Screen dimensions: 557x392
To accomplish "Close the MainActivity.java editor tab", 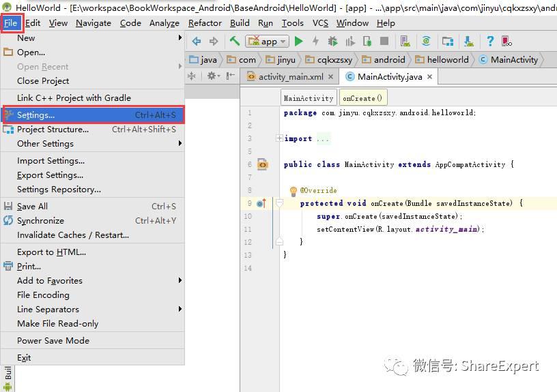I will 430,77.
